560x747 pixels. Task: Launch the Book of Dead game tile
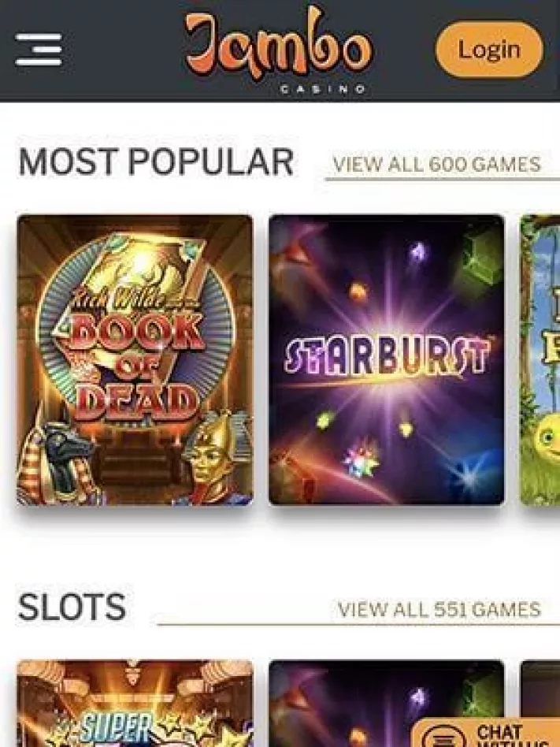click(x=135, y=360)
